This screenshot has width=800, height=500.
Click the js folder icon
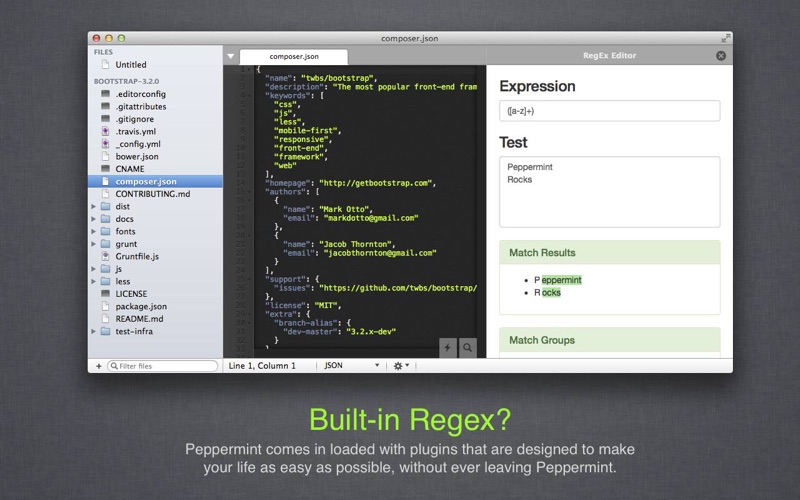coord(106,269)
